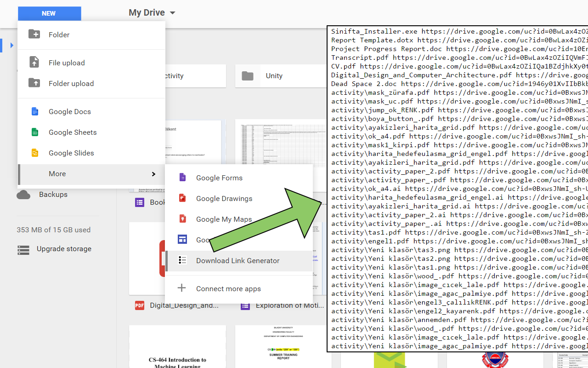Open Backups in the sidebar

pyautogui.click(x=53, y=194)
